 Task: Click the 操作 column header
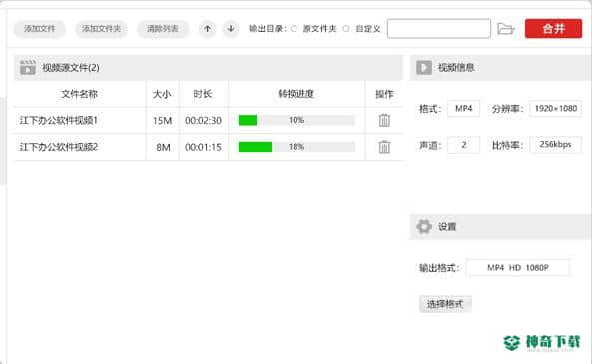384,94
